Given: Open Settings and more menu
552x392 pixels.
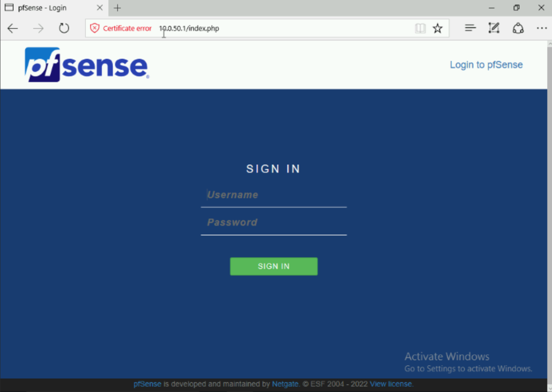Looking at the screenshot, I should 542,28.
